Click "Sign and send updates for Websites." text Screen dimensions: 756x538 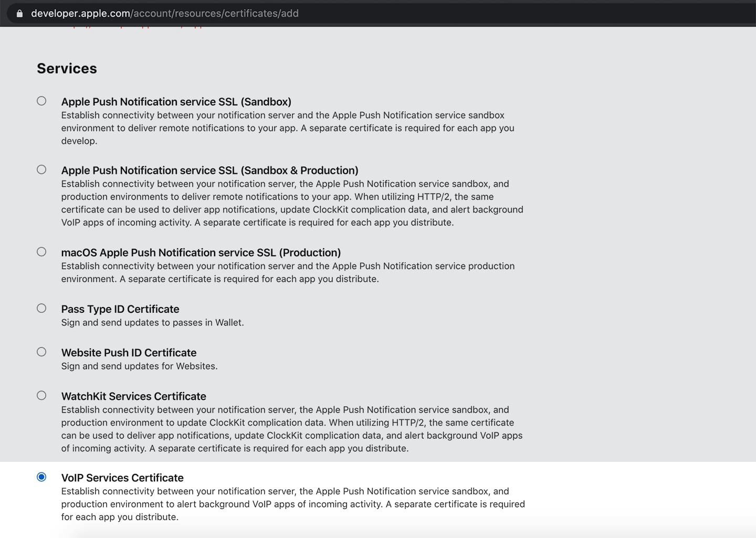tap(139, 366)
